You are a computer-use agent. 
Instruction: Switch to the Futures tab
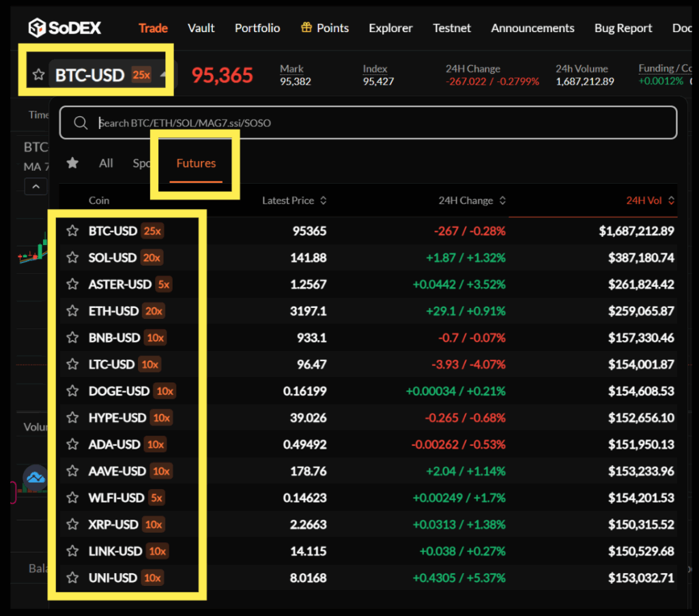(x=196, y=163)
